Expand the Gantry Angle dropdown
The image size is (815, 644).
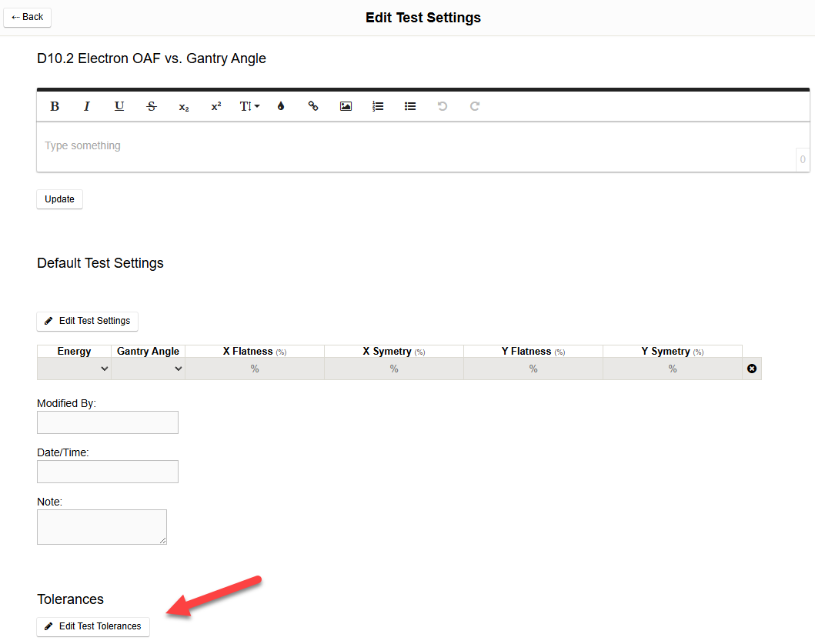[x=149, y=369]
